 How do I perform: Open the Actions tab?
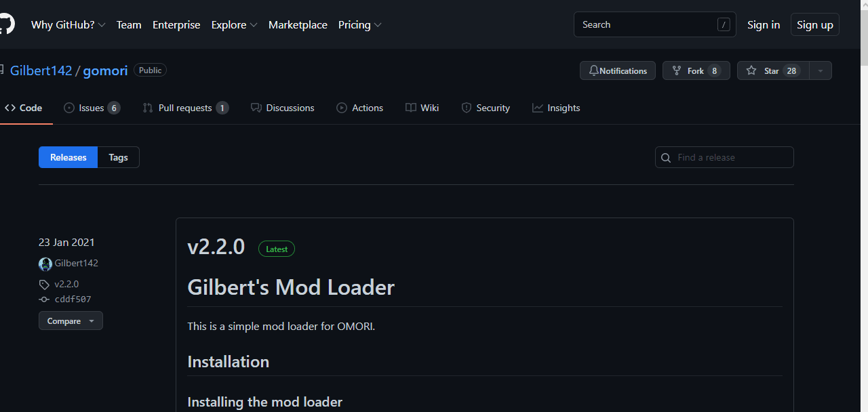tap(359, 108)
